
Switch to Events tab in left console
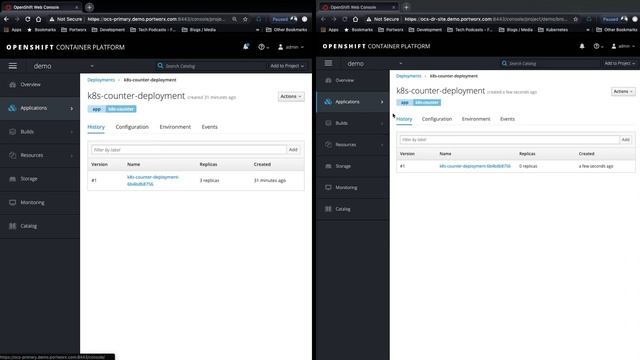click(x=209, y=127)
